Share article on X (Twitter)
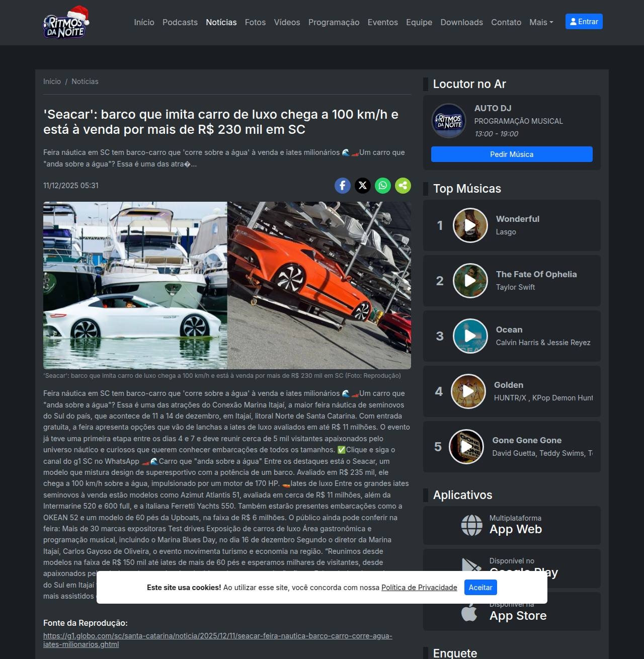 363,186
